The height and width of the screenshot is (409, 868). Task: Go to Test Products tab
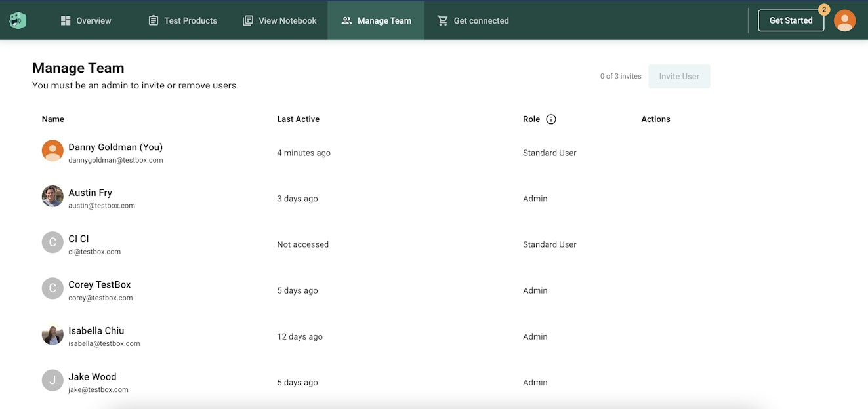tap(182, 20)
